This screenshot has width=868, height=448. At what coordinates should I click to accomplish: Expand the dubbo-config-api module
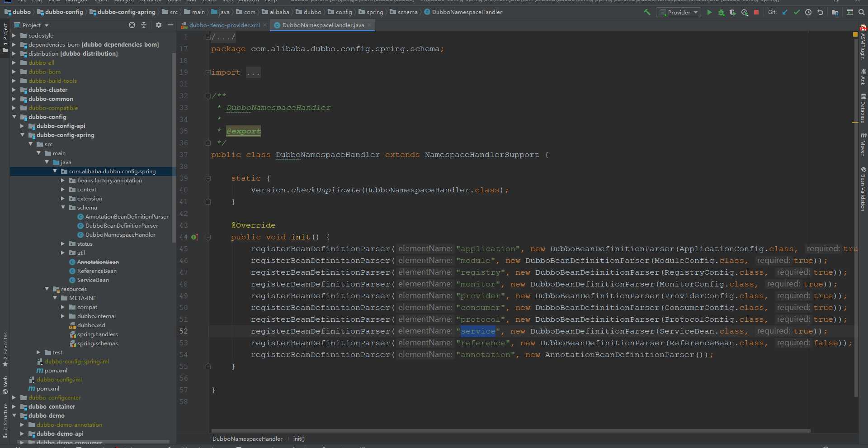click(22, 126)
